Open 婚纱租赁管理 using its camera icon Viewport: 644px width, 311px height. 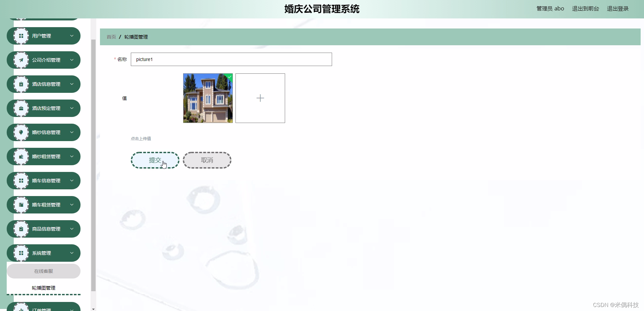(x=21, y=157)
